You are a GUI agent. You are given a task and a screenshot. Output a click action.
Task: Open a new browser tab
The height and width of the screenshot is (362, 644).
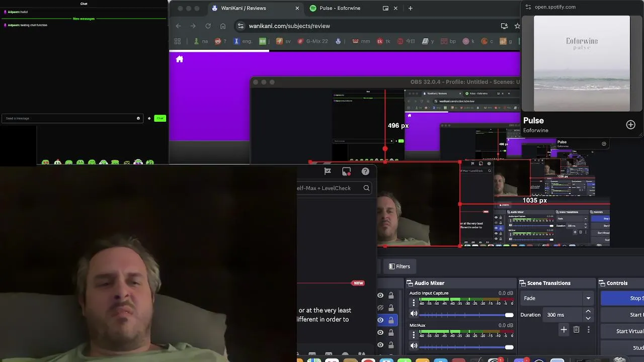410,8
